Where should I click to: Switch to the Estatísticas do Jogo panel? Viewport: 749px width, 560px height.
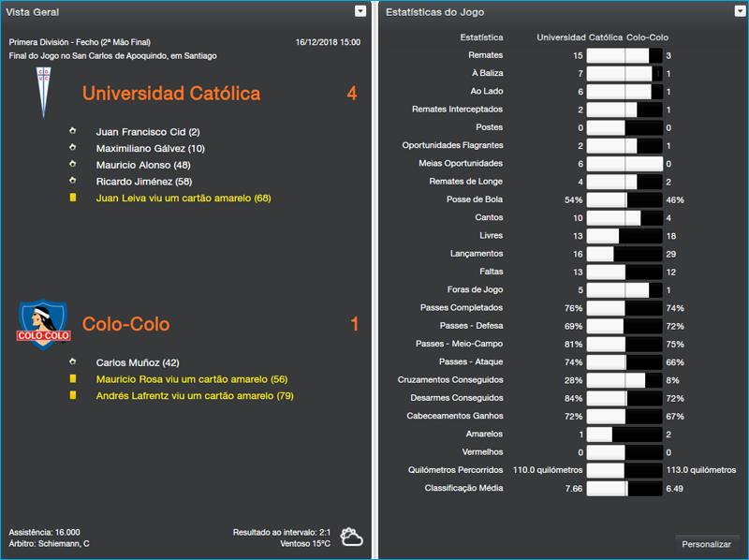tap(435, 11)
